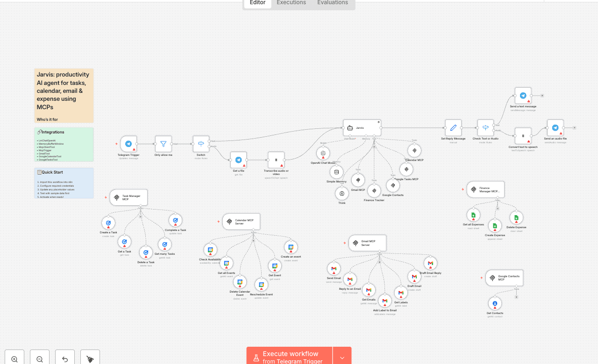This screenshot has width=598, height=364.
Task: Click the Transcribe audio or video node
Action: click(276, 160)
